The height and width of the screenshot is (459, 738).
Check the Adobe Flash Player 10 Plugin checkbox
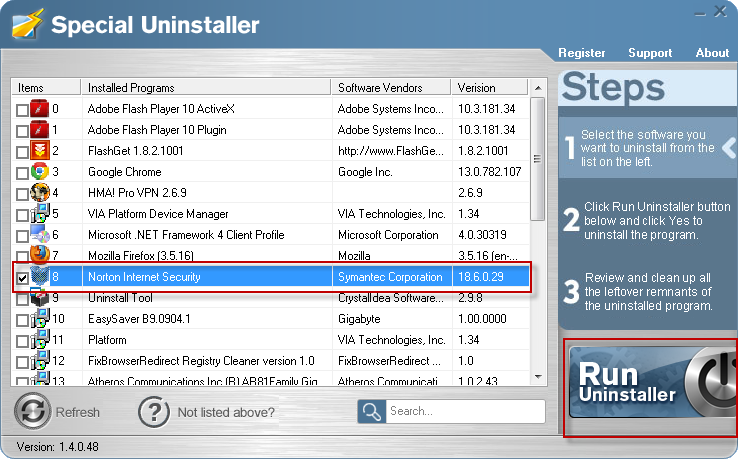tap(22, 131)
